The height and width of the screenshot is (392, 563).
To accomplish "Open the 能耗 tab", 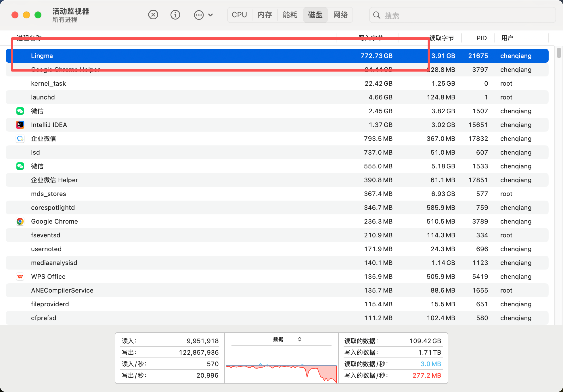I will pos(290,15).
